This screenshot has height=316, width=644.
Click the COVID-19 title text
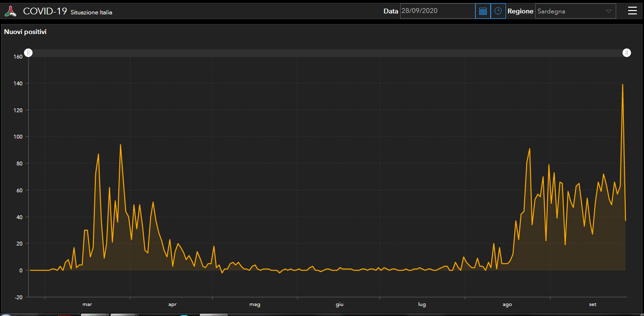pos(45,12)
